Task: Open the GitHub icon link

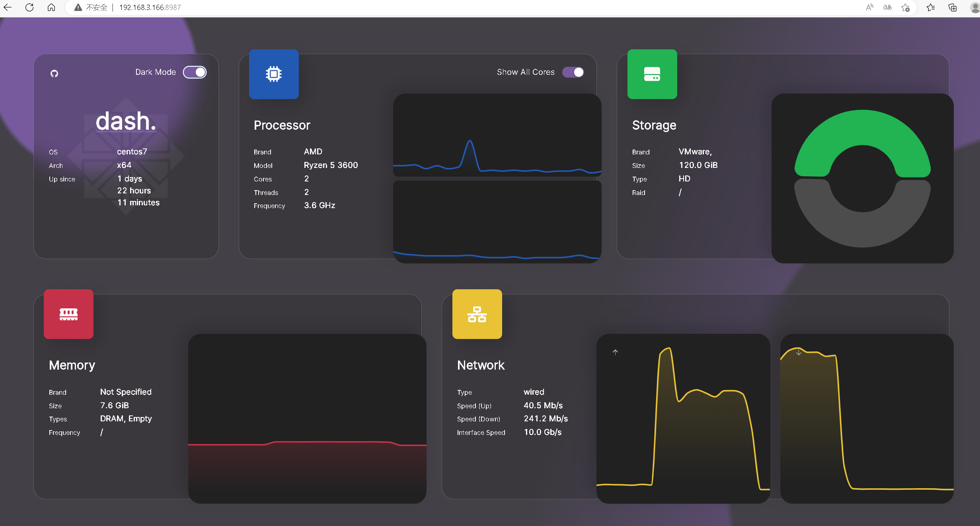Action: click(x=54, y=74)
